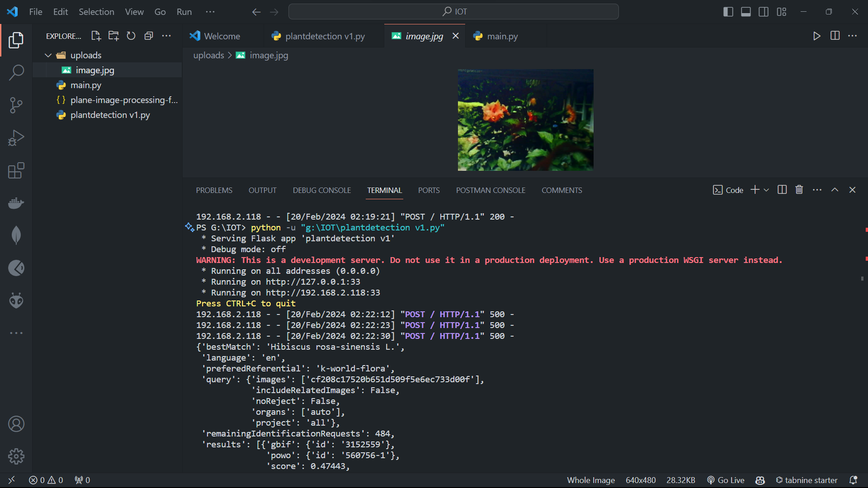This screenshot has height=488, width=868.
Task: Click the 640x480 image size status
Action: click(641, 480)
